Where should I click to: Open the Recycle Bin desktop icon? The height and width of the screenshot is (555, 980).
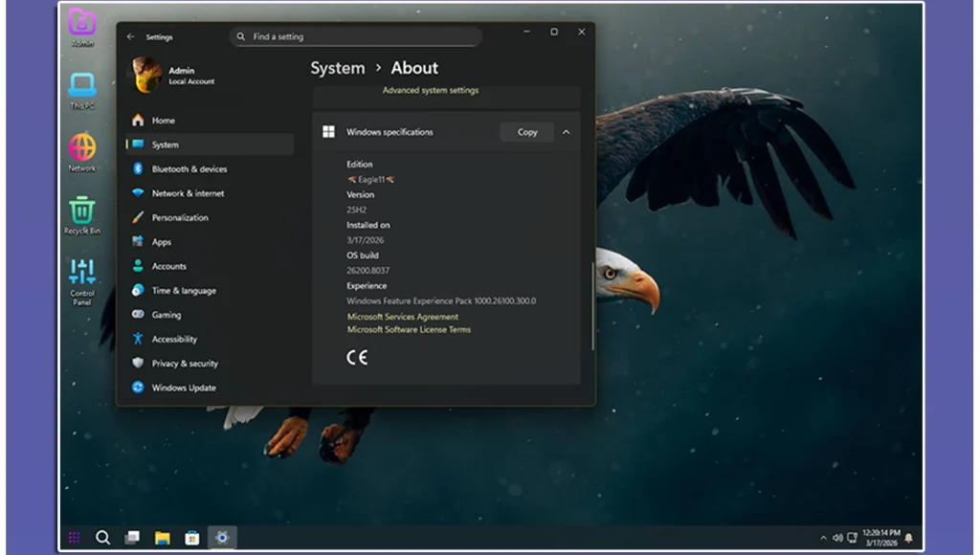(x=82, y=211)
